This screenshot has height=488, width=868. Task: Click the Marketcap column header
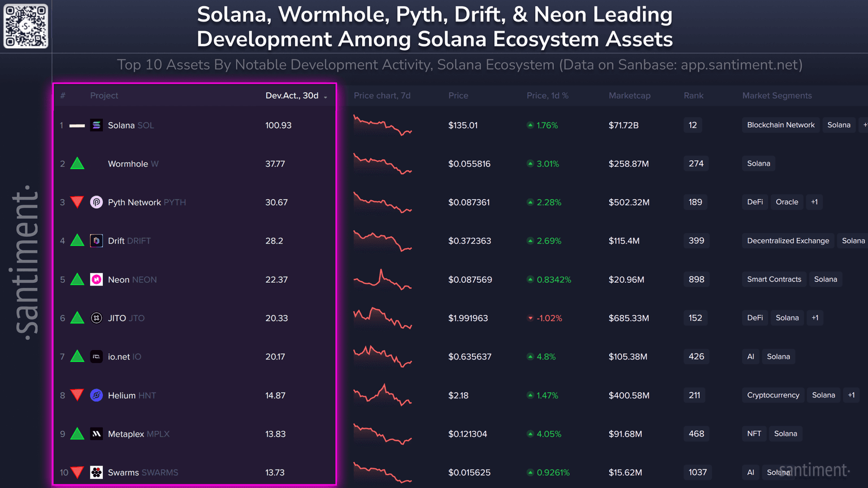[x=629, y=96]
